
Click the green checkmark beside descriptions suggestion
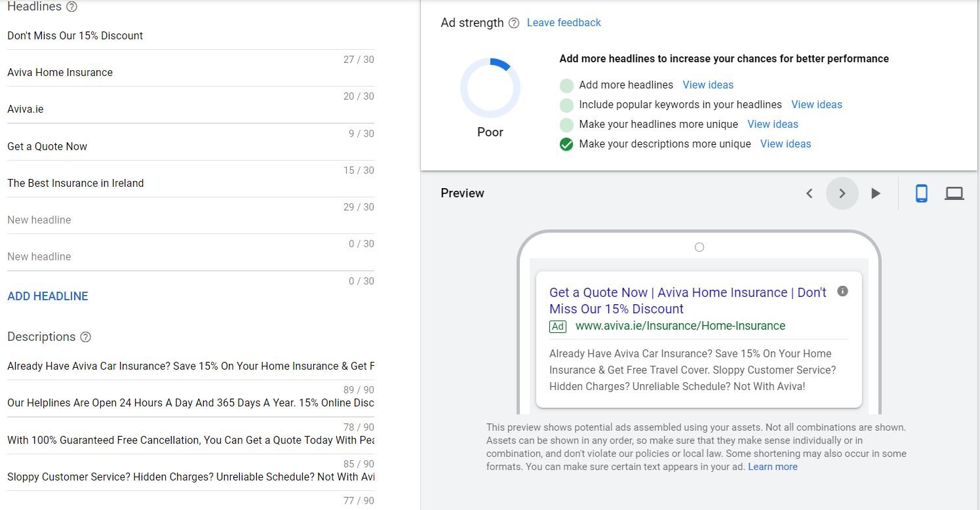click(x=566, y=144)
